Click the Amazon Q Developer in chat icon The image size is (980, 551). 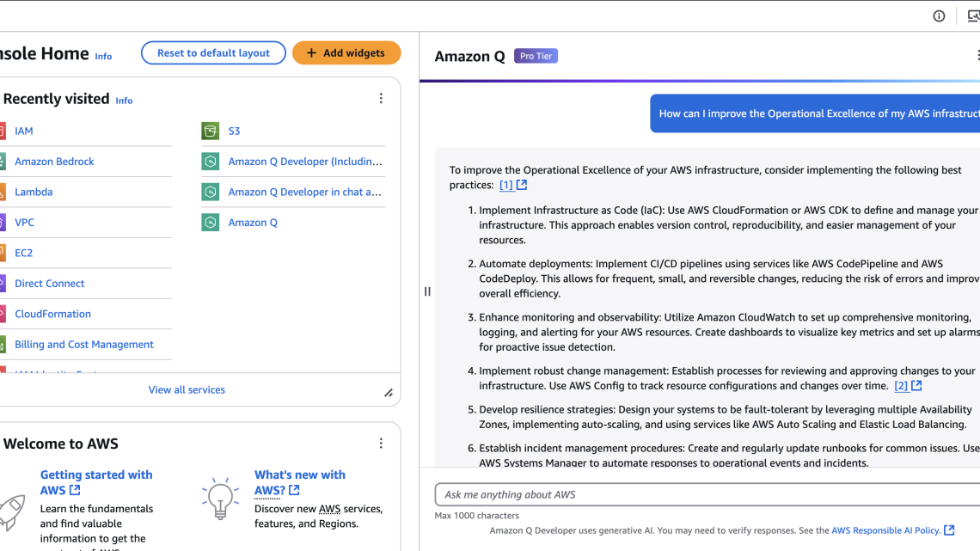coord(211,192)
